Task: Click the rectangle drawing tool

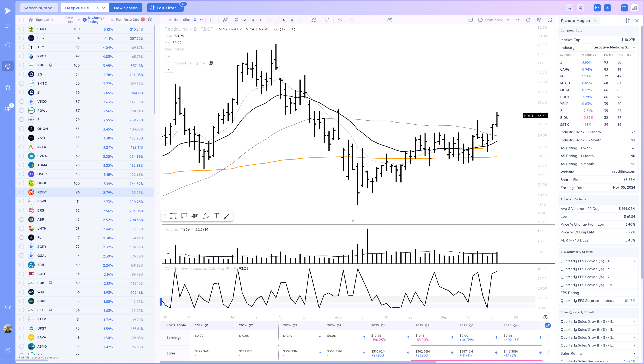Action: (x=173, y=216)
